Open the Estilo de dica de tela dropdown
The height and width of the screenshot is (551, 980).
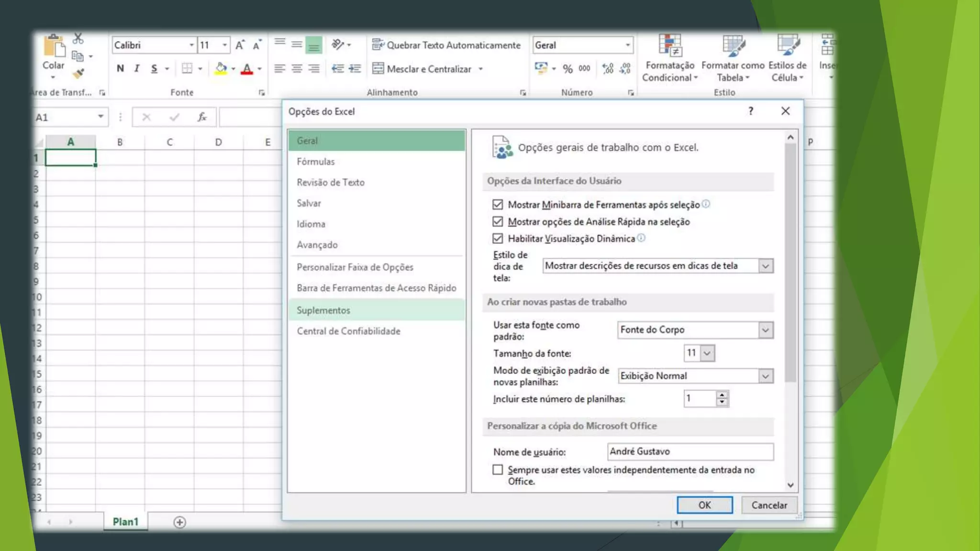[x=765, y=266]
